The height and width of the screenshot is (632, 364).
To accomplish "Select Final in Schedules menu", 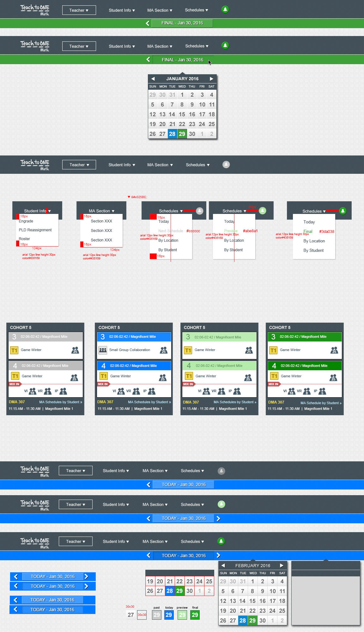I will point(308,231).
